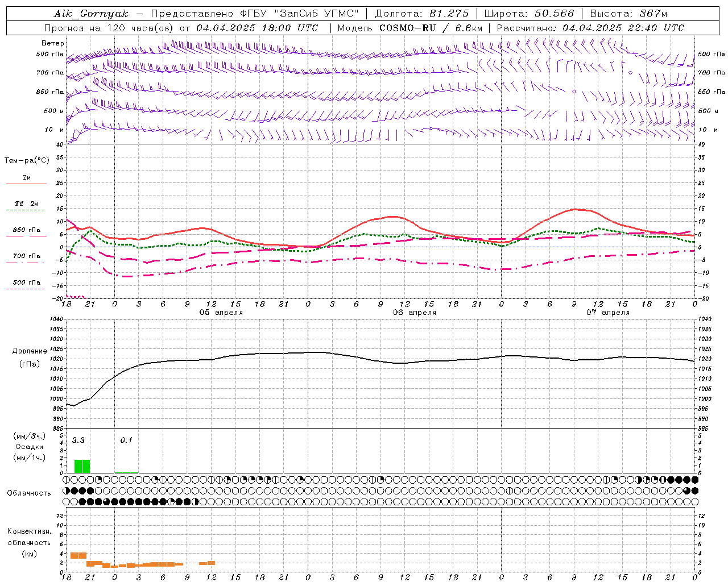Click the '(мм/1ч.)' unit label
This screenshot has height=582, width=728.
click(29, 458)
